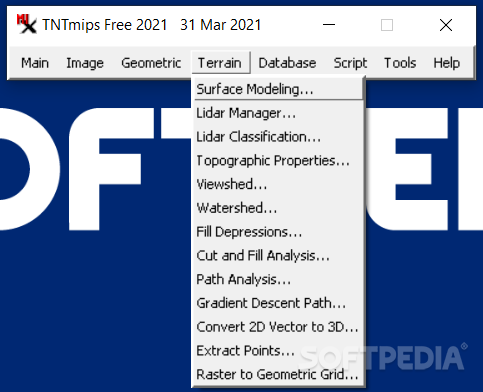The height and width of the screenshot is (392, 483).
Task: Choose Surface Modeling from Terrain menu
Action: point(278,89)
